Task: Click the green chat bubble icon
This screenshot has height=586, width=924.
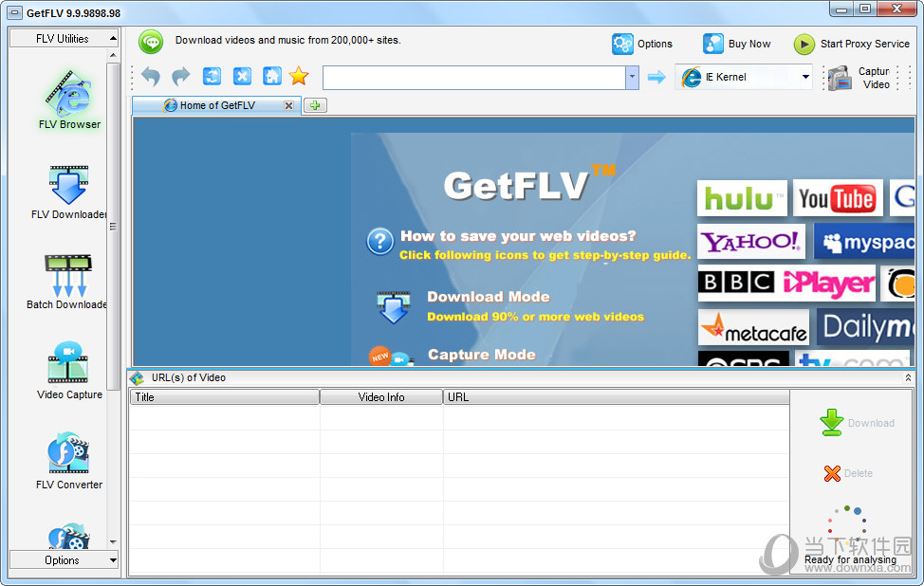Action: pos(151,42)
